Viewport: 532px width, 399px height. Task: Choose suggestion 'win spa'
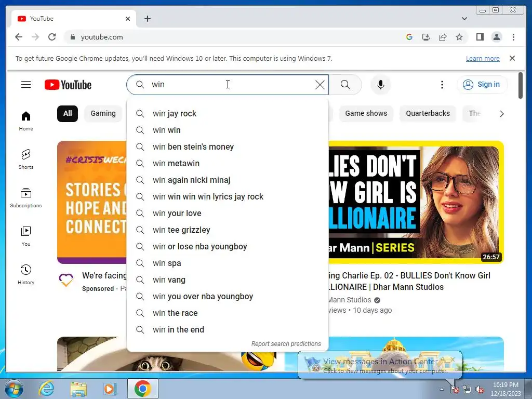pyautogui.click(x=228, y=263)
